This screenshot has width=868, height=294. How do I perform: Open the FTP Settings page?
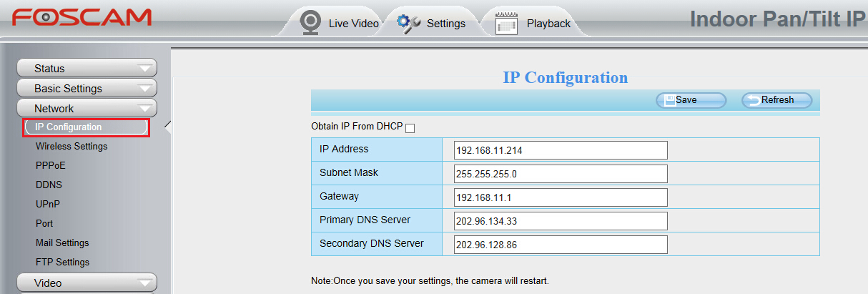(62, 263)
